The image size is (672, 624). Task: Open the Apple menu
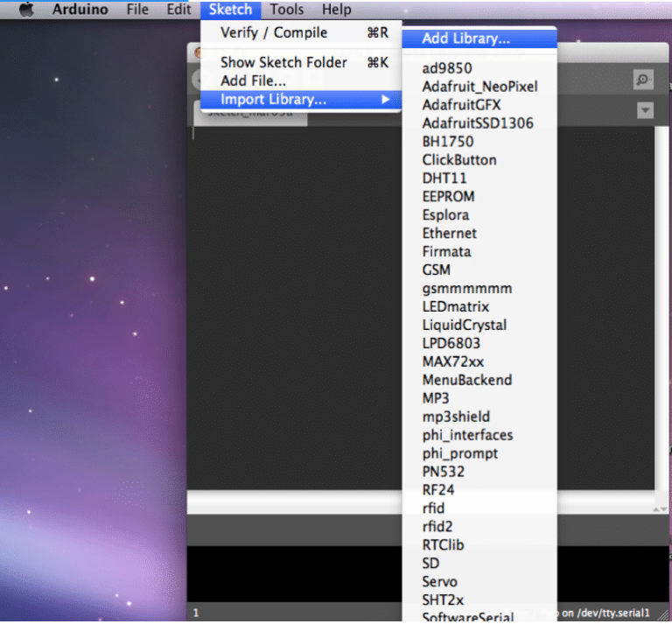pos(26,10)
